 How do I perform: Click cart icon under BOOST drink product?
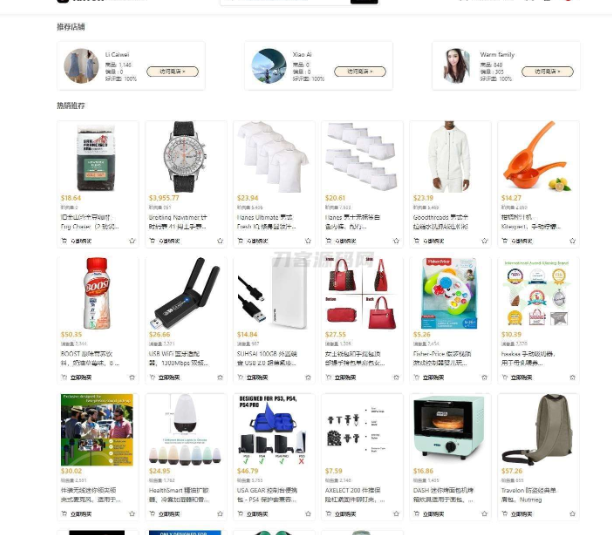[x=64, y=377]
